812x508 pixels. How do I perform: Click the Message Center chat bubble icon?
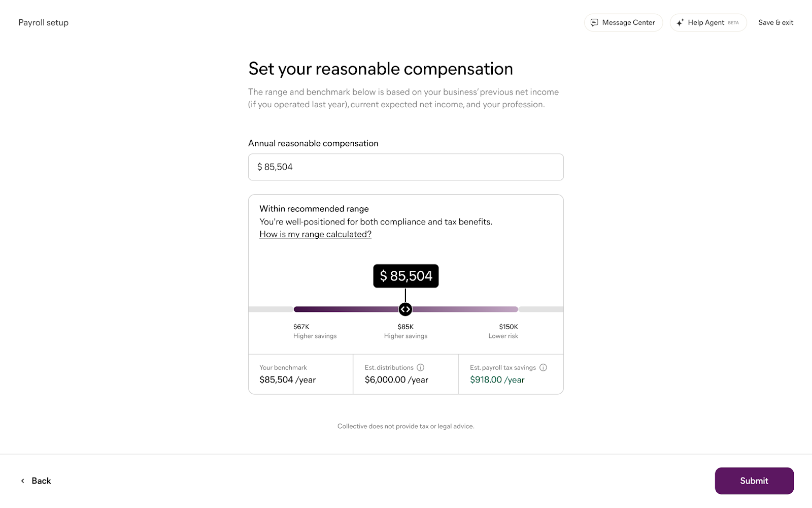pos(594,23)
